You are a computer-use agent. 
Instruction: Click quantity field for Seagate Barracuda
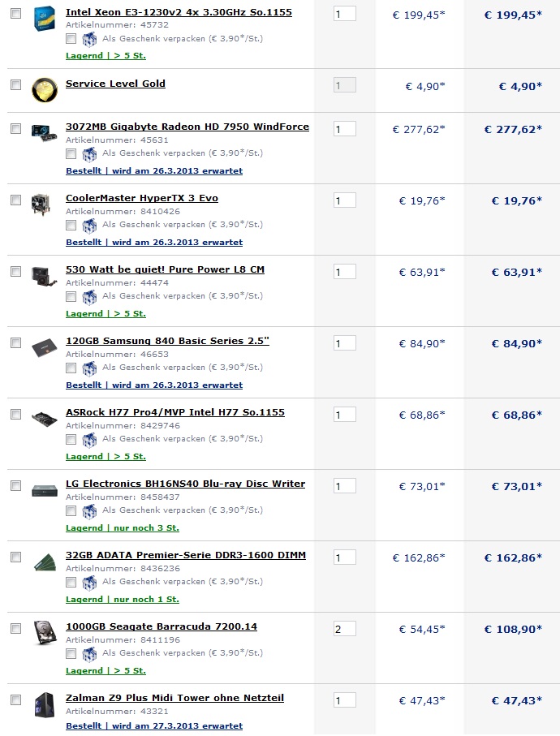coord(344,629)
